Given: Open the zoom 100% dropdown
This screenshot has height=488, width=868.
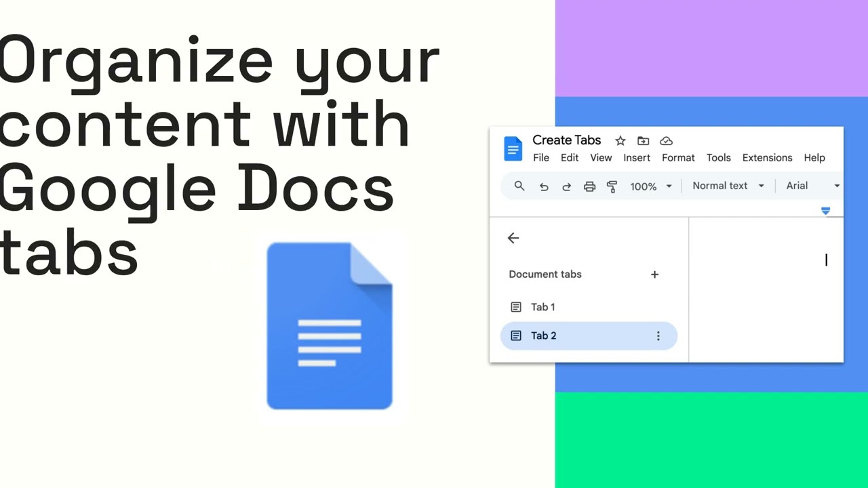Looking at the screenshot, I should pyautogui.click(x=650, y=186).
